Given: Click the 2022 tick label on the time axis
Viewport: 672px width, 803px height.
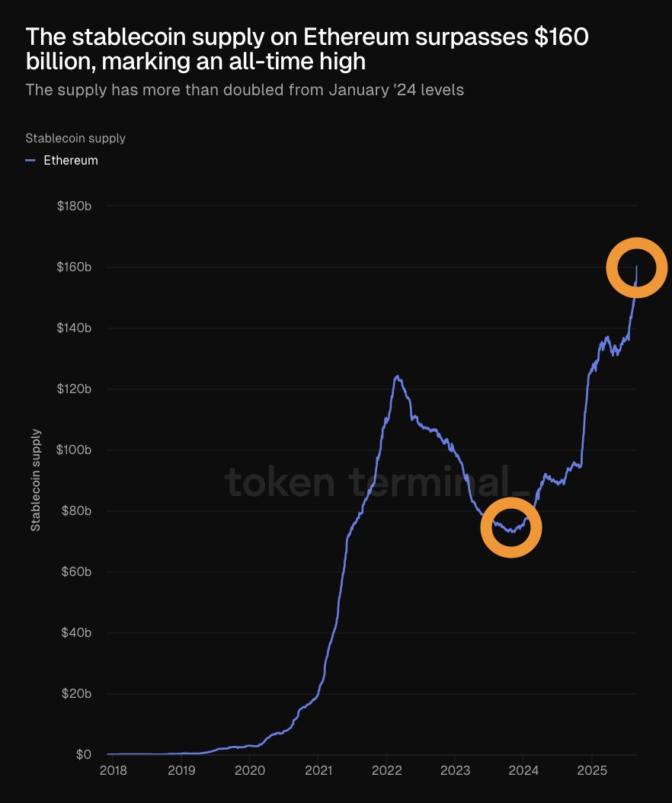Looking at the screenshot, I should [x=387, y=771].
